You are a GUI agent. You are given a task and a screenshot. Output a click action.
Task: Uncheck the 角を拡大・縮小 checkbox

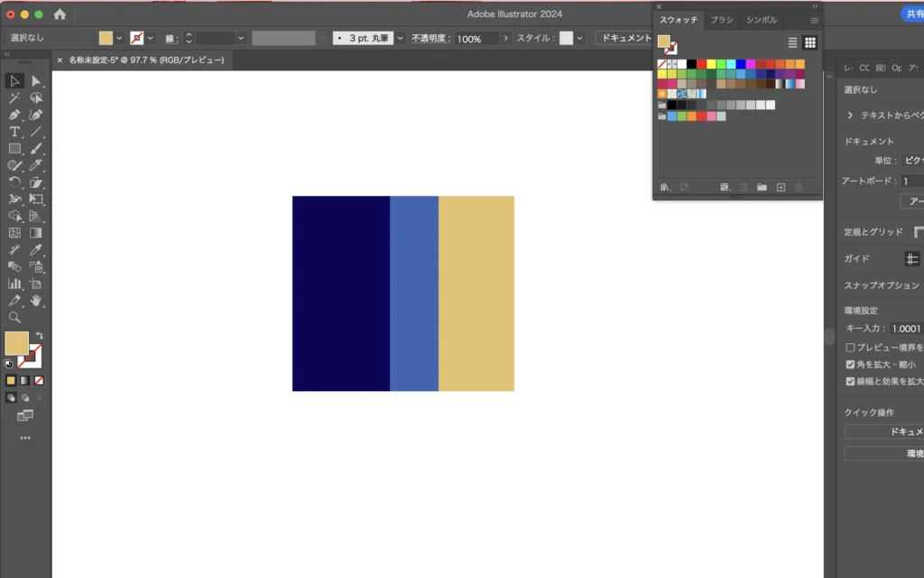(x=850, y=365)
